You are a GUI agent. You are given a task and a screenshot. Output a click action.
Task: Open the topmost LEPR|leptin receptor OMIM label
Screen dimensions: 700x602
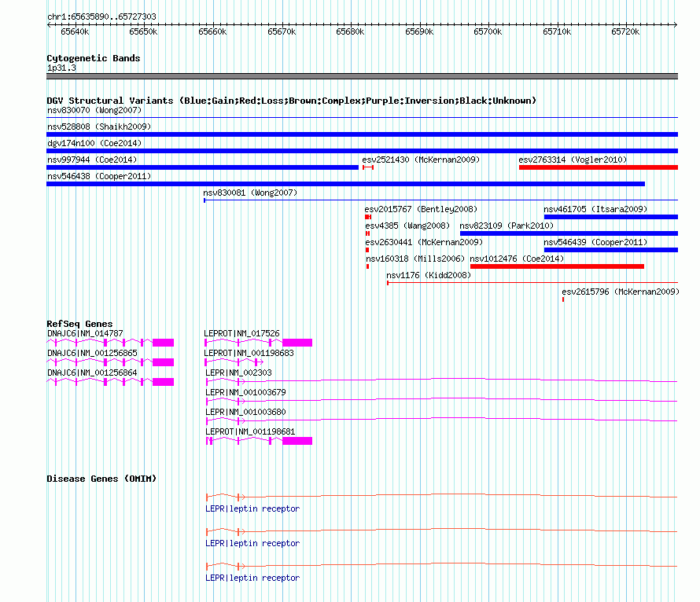coord(252,508)
